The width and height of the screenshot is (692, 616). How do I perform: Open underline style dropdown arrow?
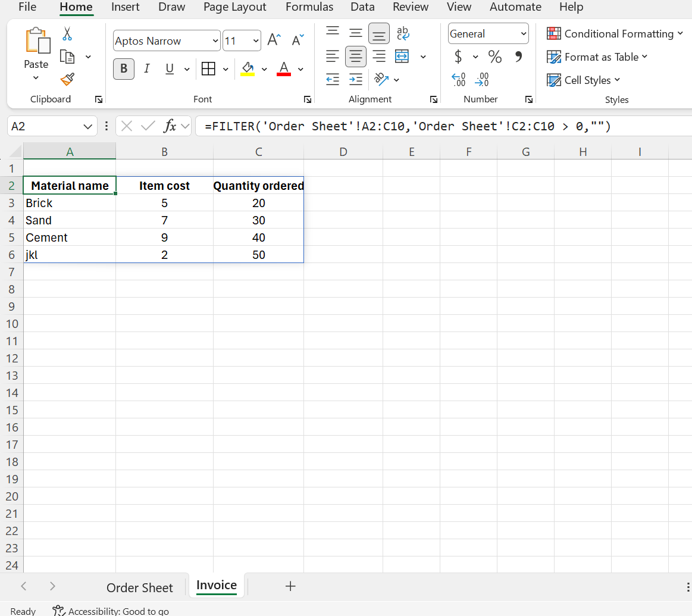point(187,69)
